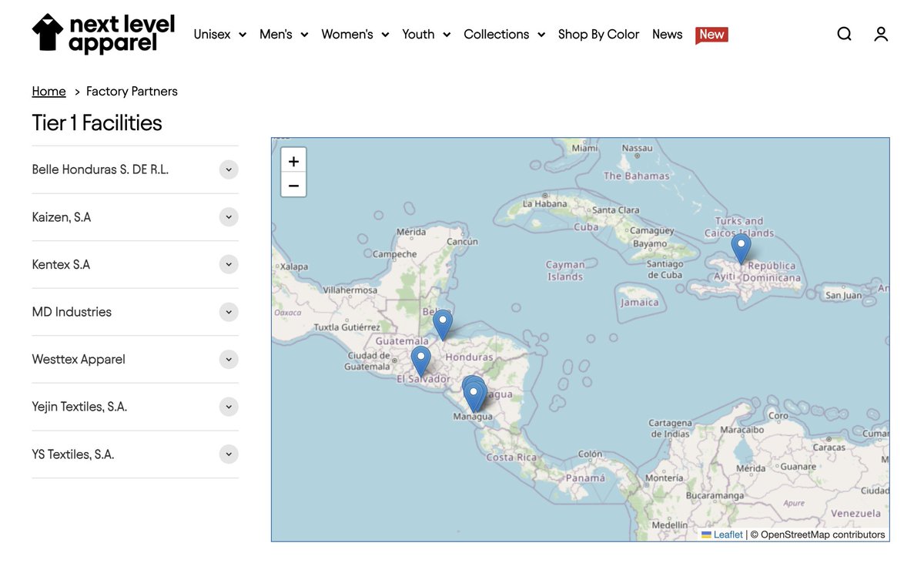Click the Kaizen, S.A facility name
This screenshot has height=563, width=924.
coord(62,217)
